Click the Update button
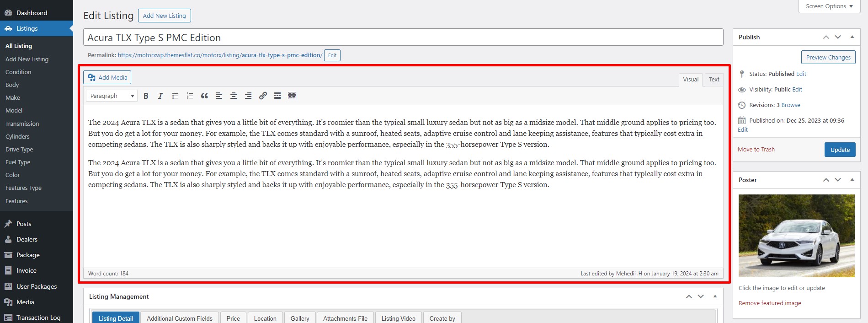The height and width of the screenshot is (323, 868). pos(840,150)
